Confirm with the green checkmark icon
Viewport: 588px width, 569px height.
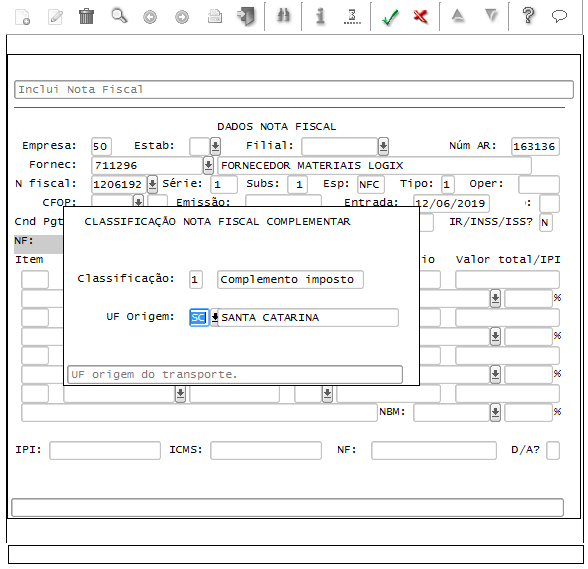(x=390, y=17)
